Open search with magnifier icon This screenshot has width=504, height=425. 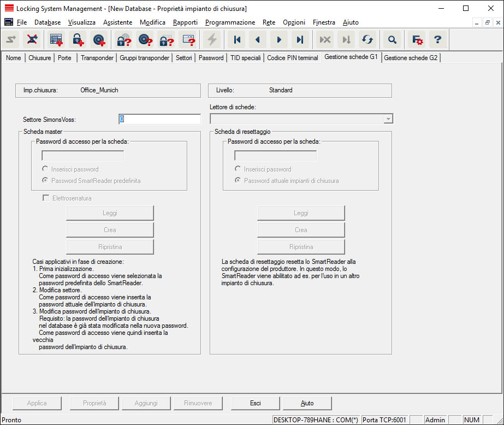click(392, 39)
